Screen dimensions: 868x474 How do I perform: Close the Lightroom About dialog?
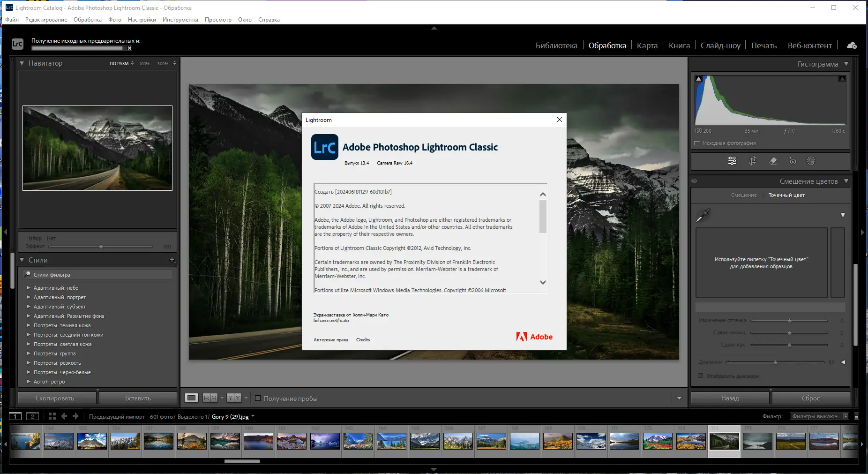tap(559, 120)
